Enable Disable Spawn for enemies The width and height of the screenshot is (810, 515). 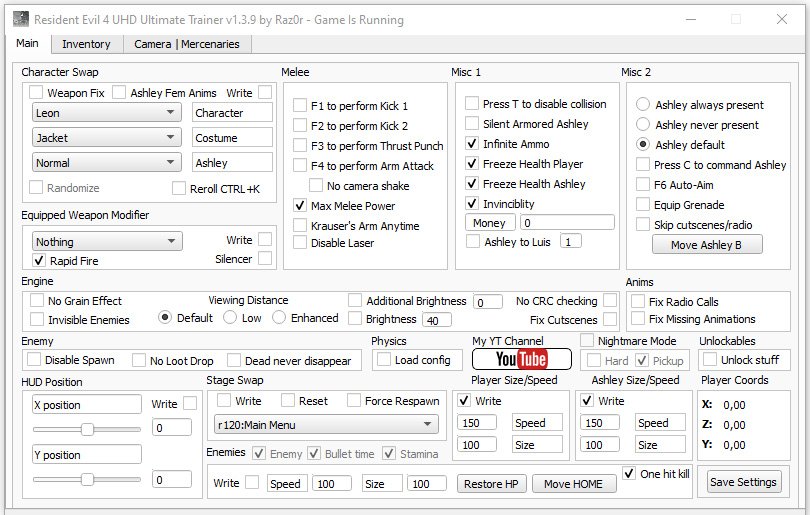(x=34, y=359)
